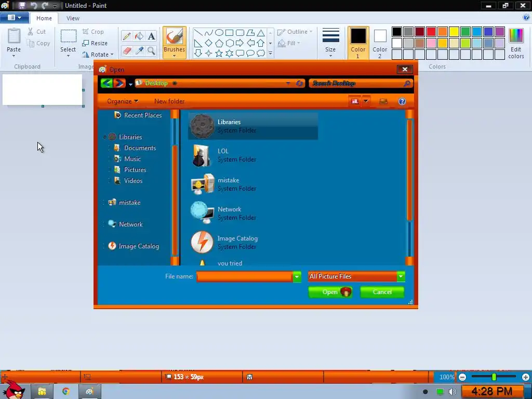The image size is (532, 399).
Task: Open Image Catalog in file list
Action: 253,242
